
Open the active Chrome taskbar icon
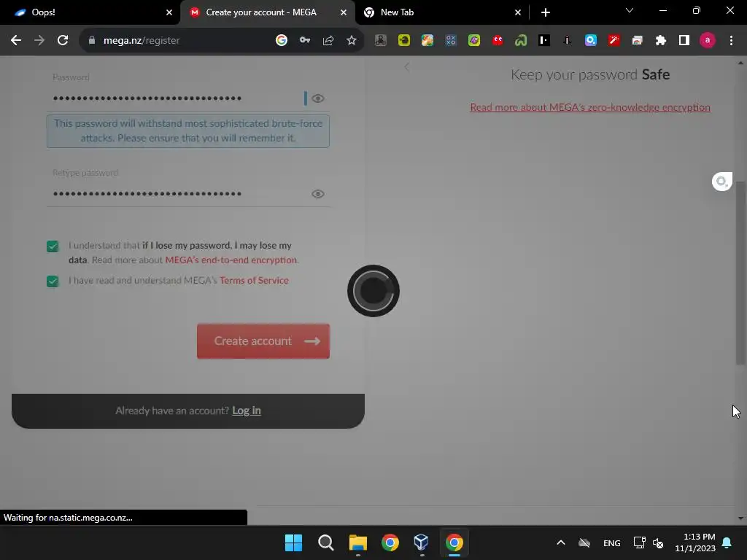(x=454, y=542)
